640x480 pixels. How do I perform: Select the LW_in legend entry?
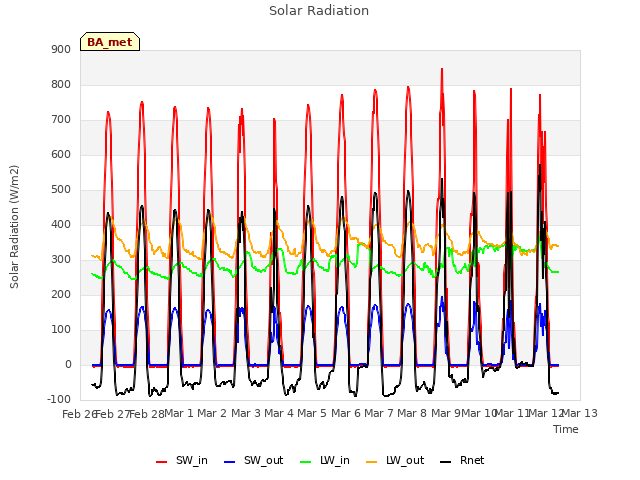[325, 460]
